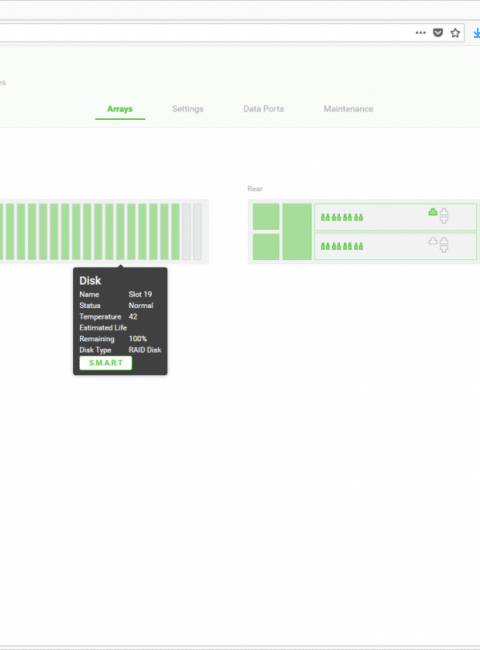
Task: Click the "Temperature" label in tooltip
Action: (100, 317)
